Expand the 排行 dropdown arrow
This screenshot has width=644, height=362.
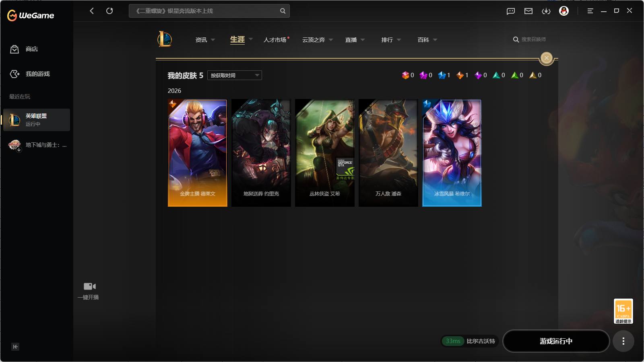click(399, 40)
